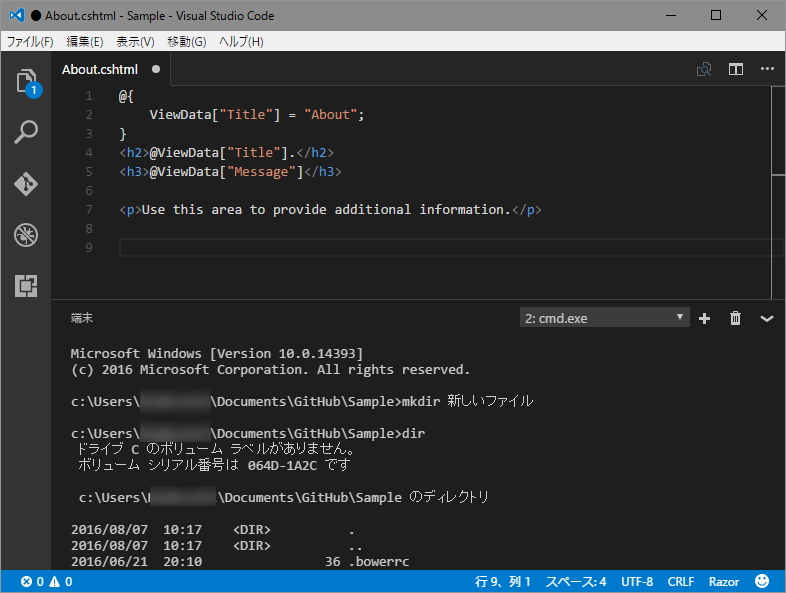
Task: Kill terminal with trash can icon
Action: click(x=735, y=318)
